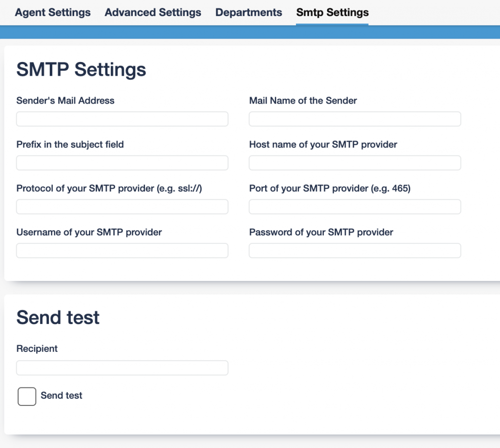Click the 'Prefix in the subject field' label

(70, 145)
